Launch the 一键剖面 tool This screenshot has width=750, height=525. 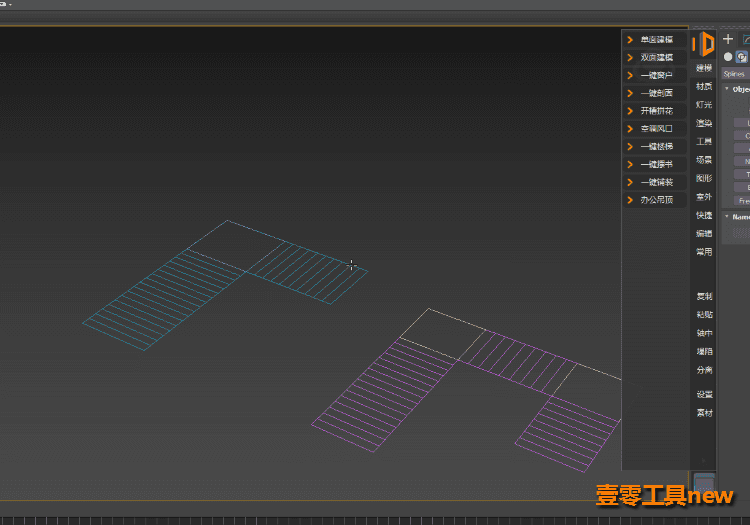pyautogui.click(x=655, y=93)
